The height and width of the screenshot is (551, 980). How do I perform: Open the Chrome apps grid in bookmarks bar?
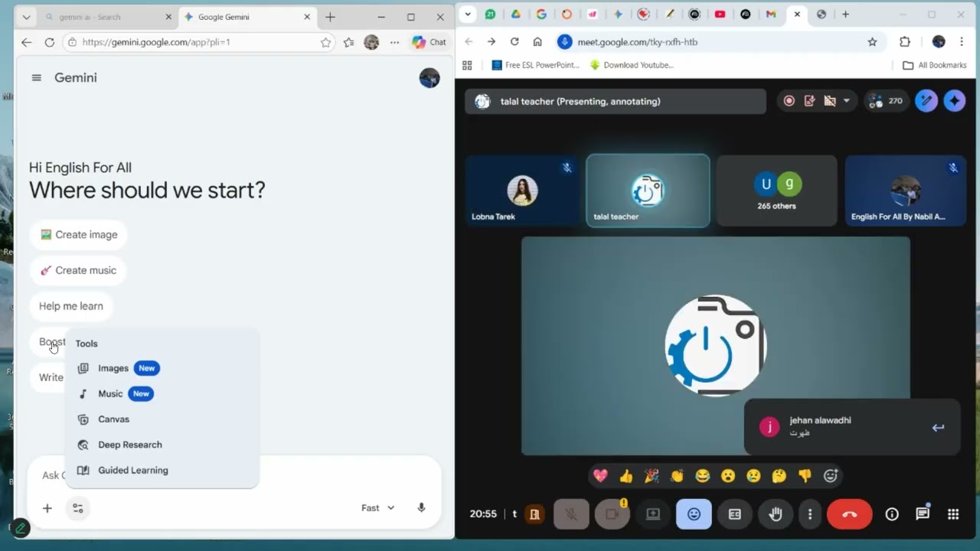point(467,65)
